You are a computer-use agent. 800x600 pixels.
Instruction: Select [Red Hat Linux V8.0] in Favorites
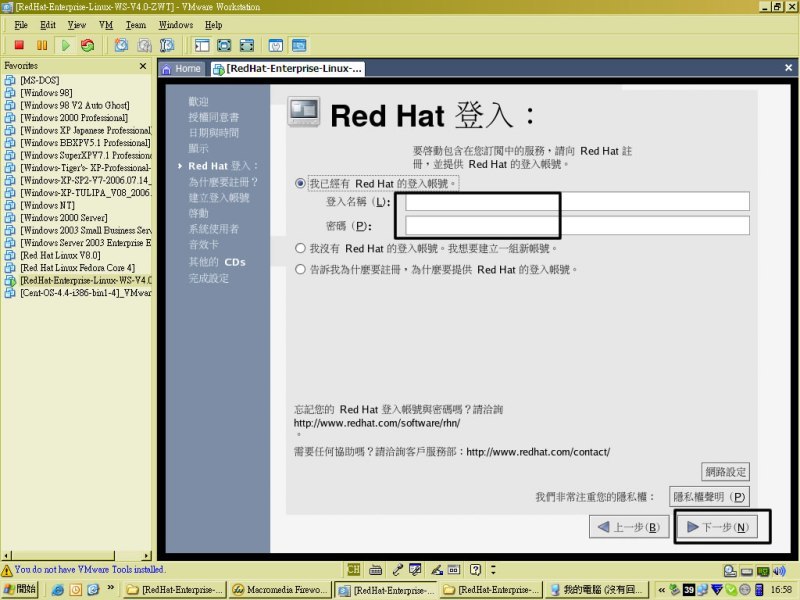tap(60, 255)
